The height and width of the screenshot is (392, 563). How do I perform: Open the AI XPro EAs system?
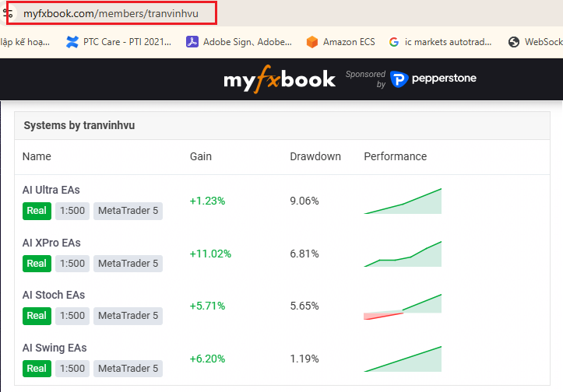(51, 243)
